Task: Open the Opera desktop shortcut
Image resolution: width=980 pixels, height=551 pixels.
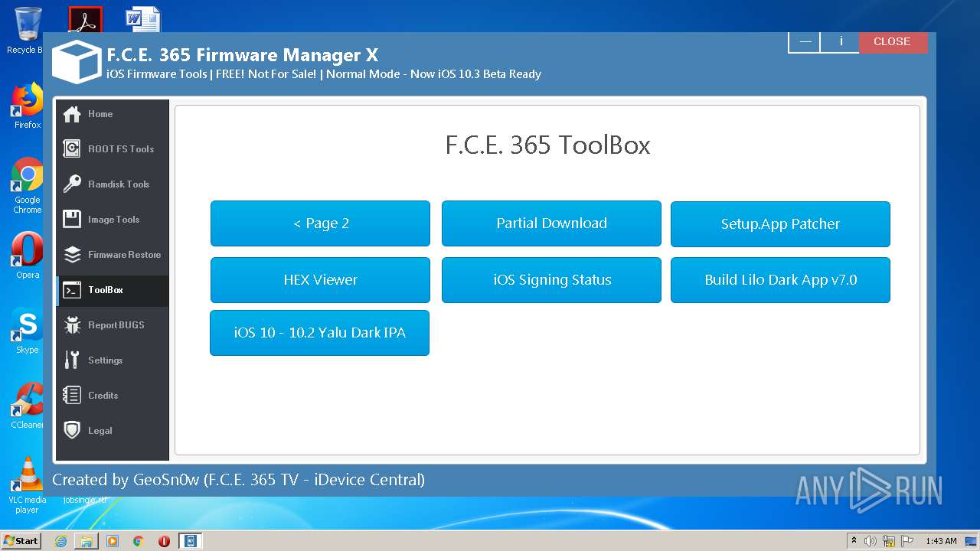Action: (28, 256)
